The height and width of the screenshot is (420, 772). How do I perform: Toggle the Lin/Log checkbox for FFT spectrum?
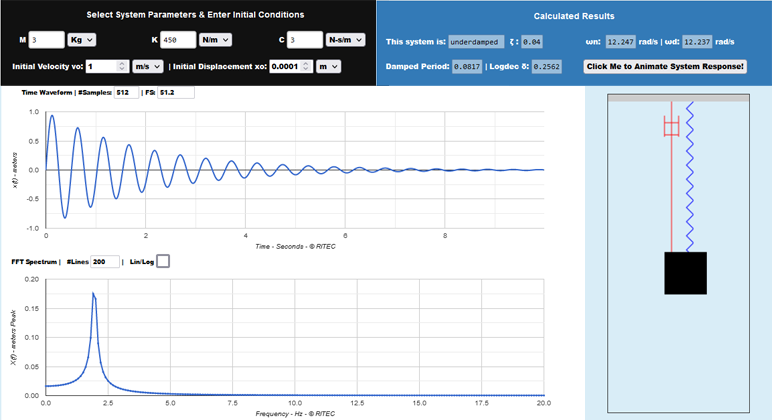point(163,261)
